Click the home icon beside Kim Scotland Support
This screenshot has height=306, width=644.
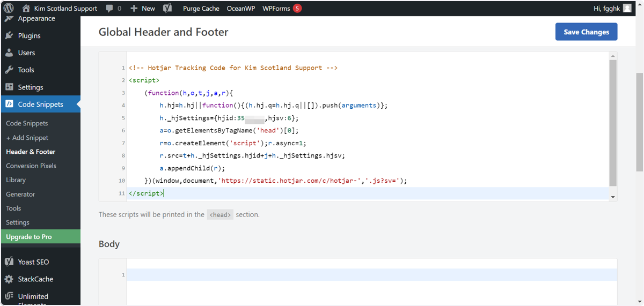[x=26, y=8]
